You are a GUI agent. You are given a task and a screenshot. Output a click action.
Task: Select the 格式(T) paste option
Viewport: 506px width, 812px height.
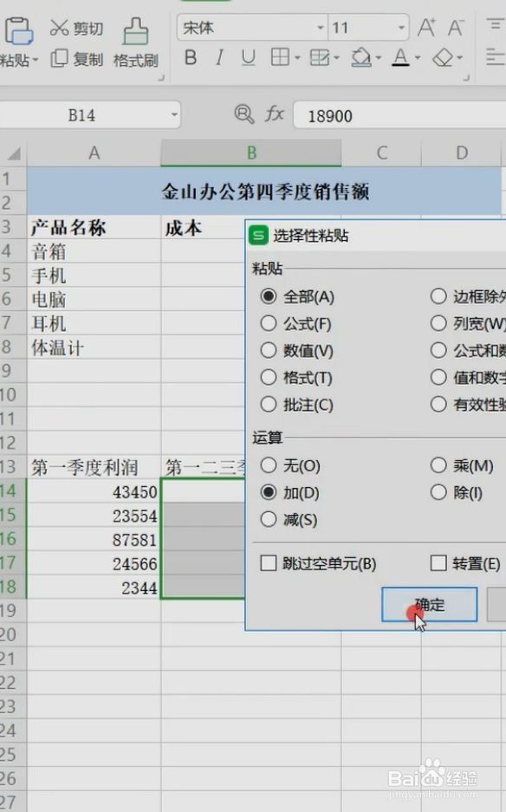point(269,378)
